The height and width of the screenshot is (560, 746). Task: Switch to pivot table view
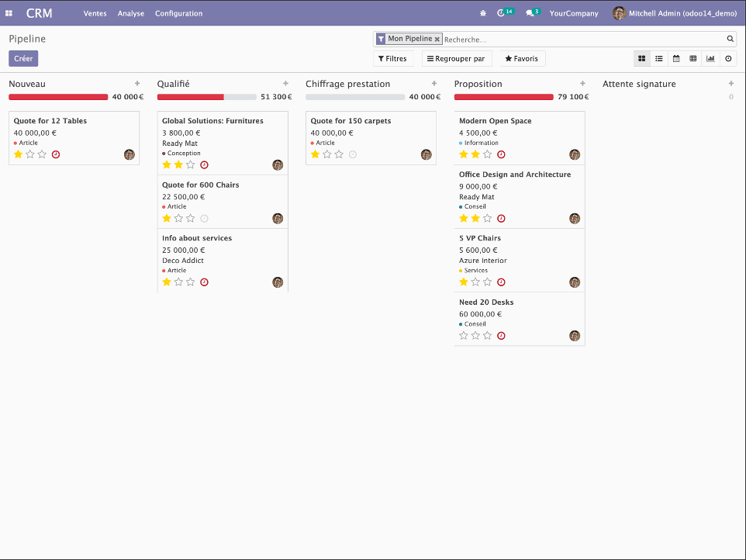[x=693, y=58]
